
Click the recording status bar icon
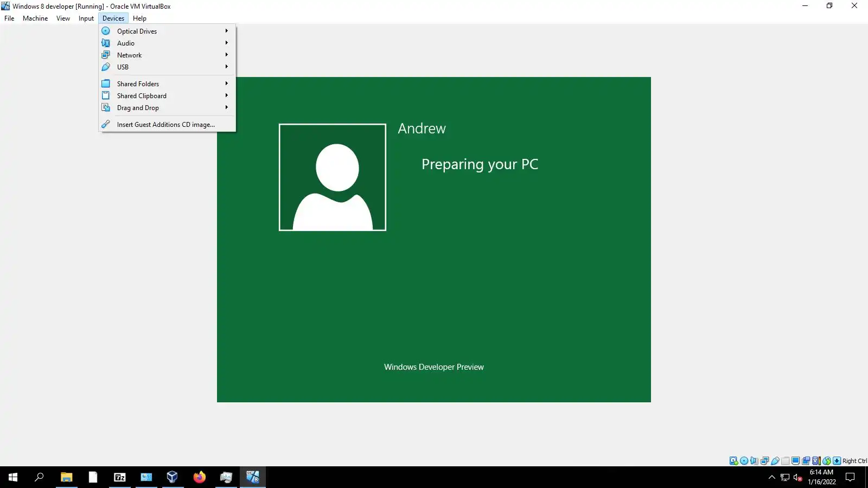point(806,461)
